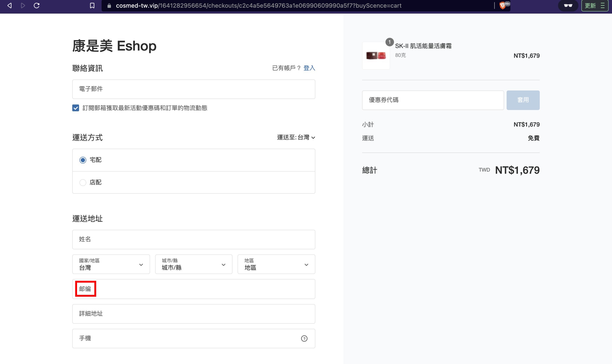612x364 pixels.
Task: Click the 已有帳戶？ text
Action: click(x=287, y=68)
